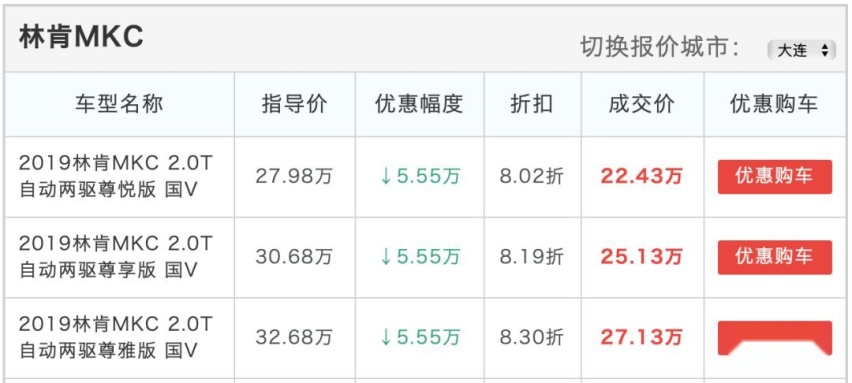Click the 22.43万 deal price
Screen dimensions: 852x383
(641, 177)
